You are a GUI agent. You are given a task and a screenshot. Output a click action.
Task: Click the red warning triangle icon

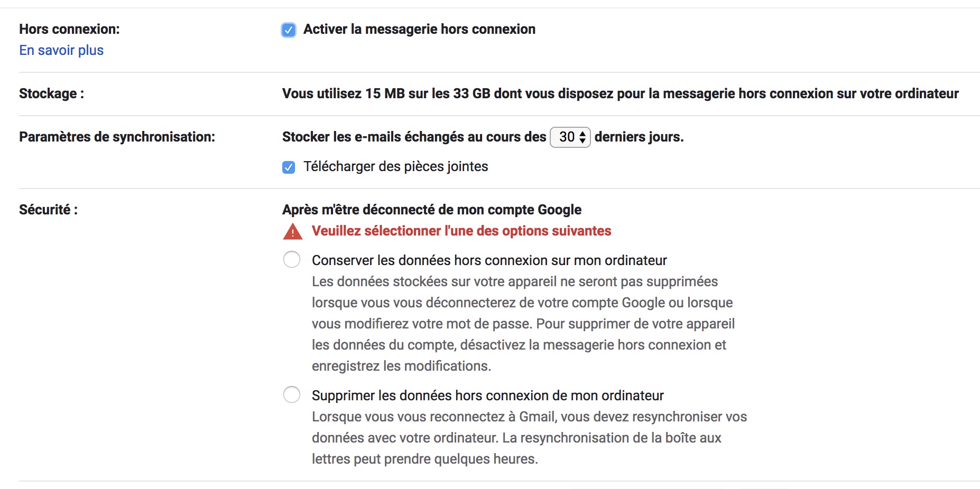tap(293, 231)
